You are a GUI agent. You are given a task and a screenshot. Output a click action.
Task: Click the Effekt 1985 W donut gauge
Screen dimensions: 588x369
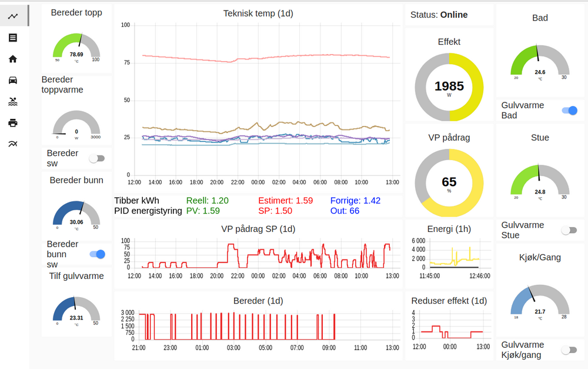(449, 87)
